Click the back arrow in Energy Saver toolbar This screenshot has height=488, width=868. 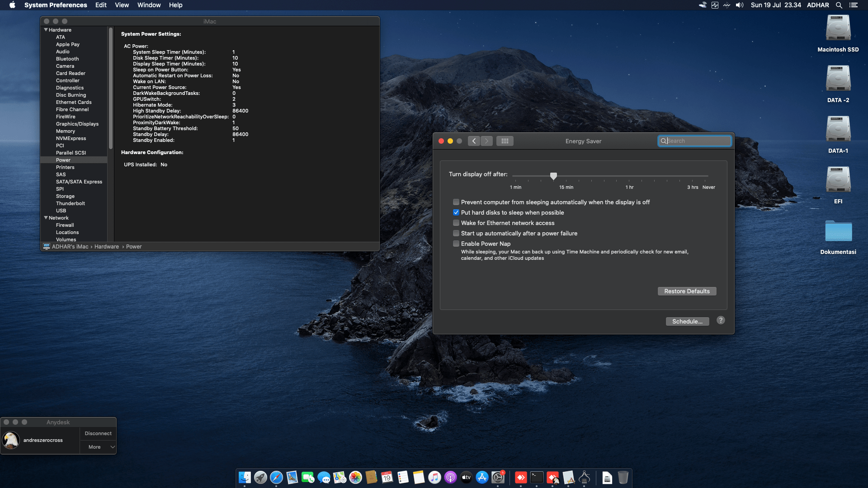474,141
